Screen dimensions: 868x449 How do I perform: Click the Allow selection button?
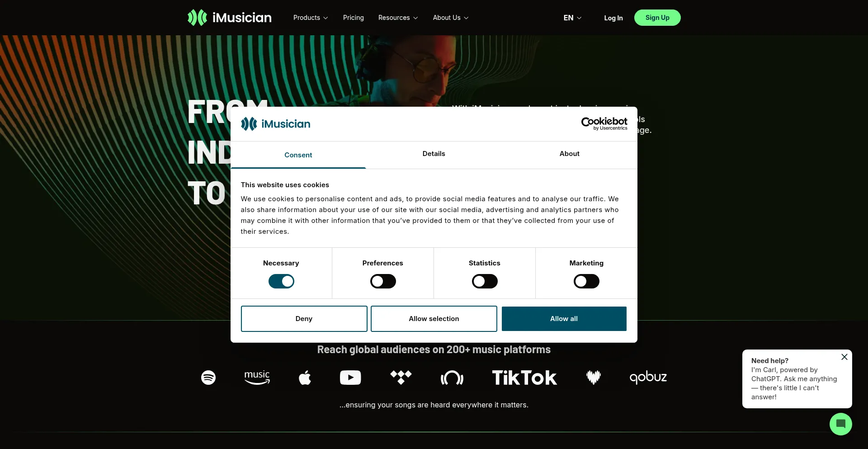coord(434,319)
